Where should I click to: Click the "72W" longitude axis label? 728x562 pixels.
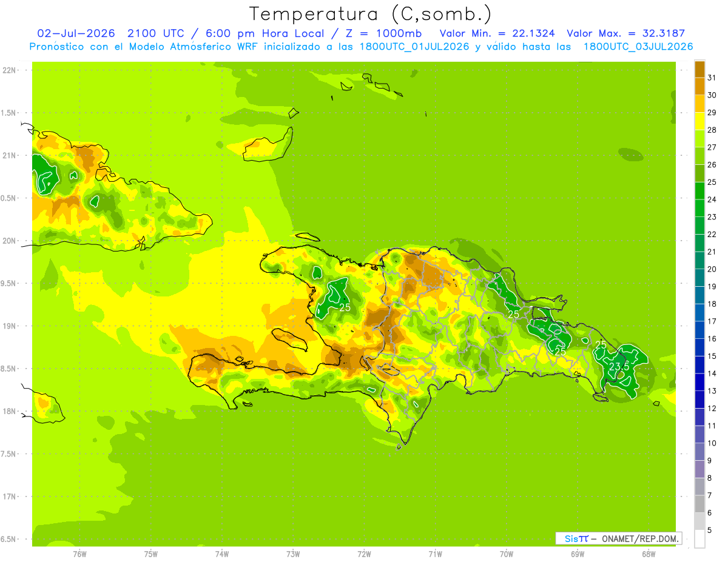[364, 554]
